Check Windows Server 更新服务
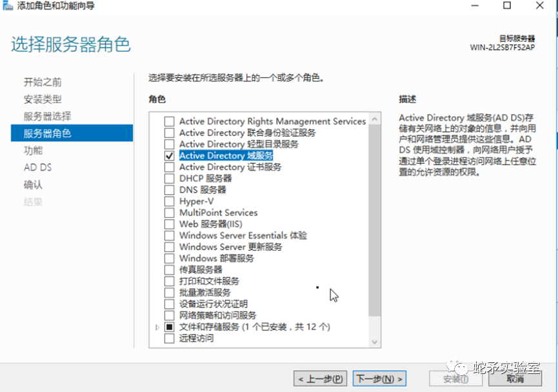 coord(170,247)
